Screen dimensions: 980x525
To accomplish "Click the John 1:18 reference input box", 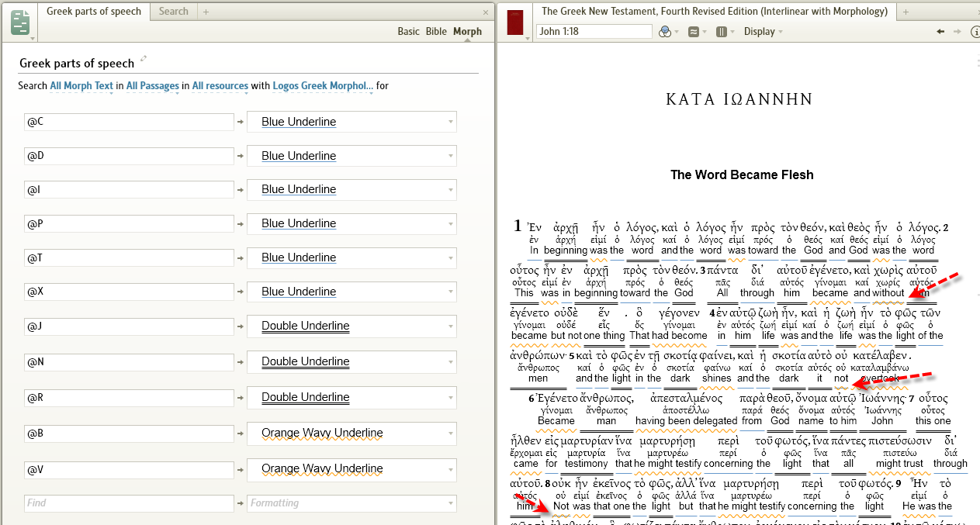I will (594, 32).
